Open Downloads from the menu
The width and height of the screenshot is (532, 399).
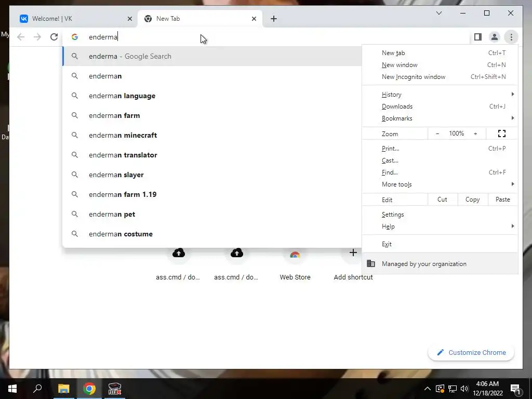tap(440, 106)
